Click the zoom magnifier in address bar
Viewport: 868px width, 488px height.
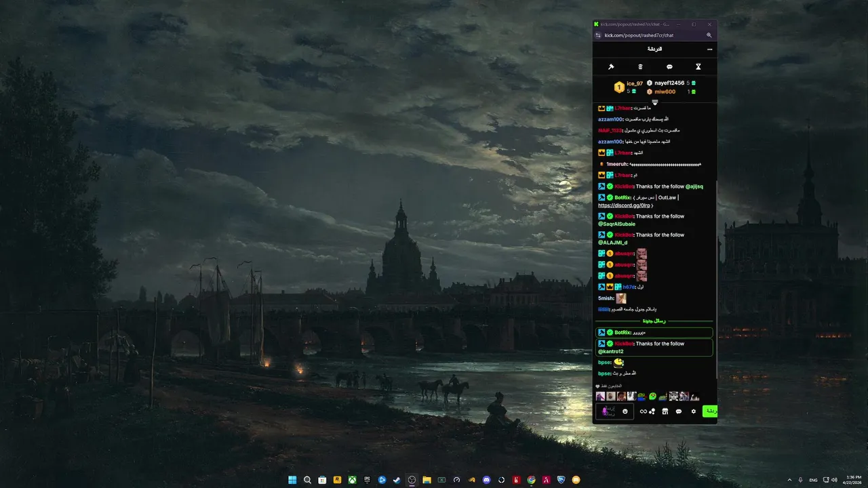tap(709, 35)
